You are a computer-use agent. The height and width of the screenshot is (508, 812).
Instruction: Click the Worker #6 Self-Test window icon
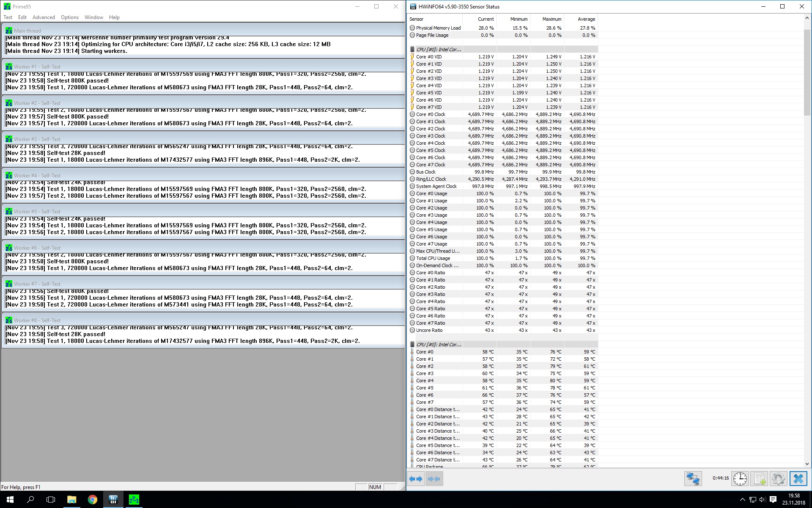9,248
